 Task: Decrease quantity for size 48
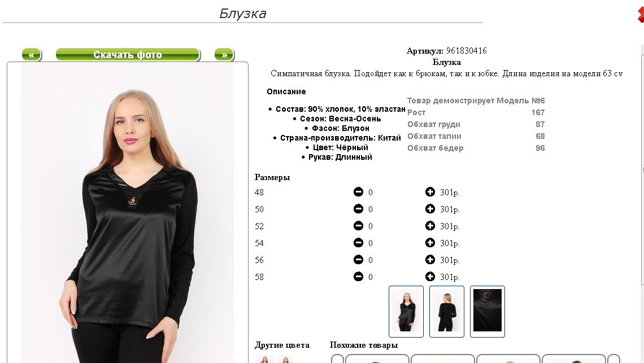click(358, 192)
